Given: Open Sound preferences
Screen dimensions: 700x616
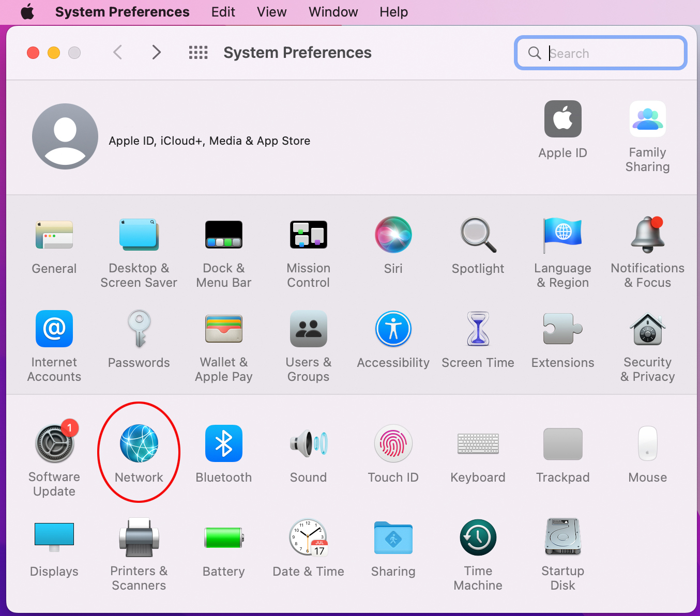Looking at the screenshot, I should click(308, 443).
